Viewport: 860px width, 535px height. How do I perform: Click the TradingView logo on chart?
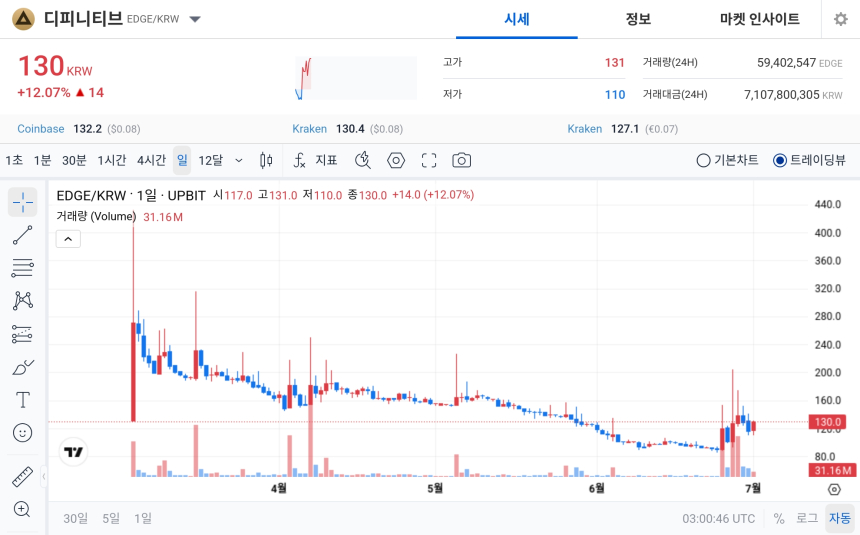coord(73,452)
